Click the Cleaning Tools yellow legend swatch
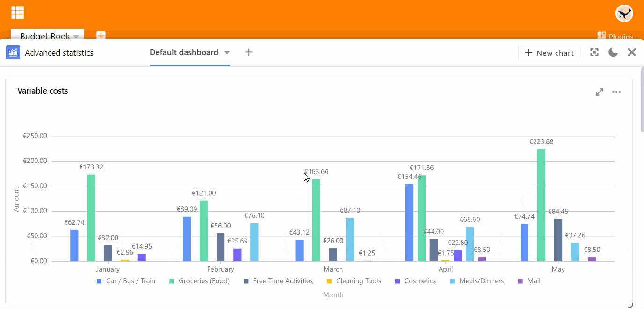Viewport: 644px width, 309px height. click(x=329, y=281)
